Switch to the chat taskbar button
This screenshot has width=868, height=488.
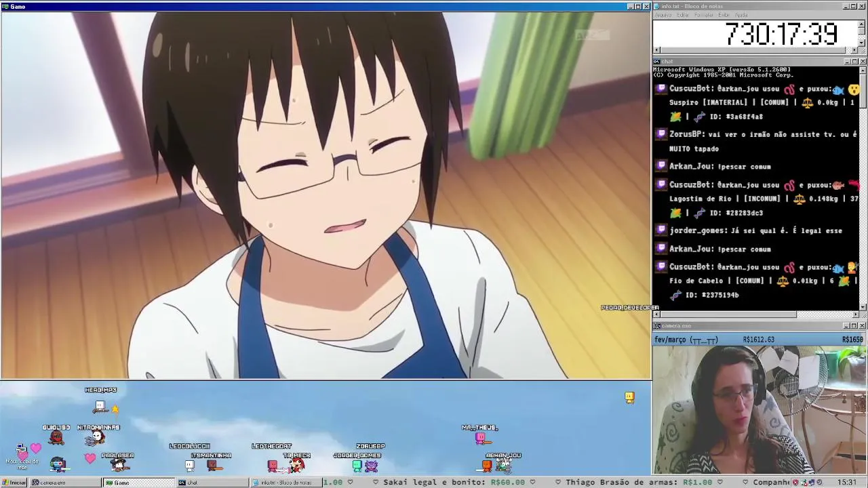pyautogui.click(x=212, y=483)
